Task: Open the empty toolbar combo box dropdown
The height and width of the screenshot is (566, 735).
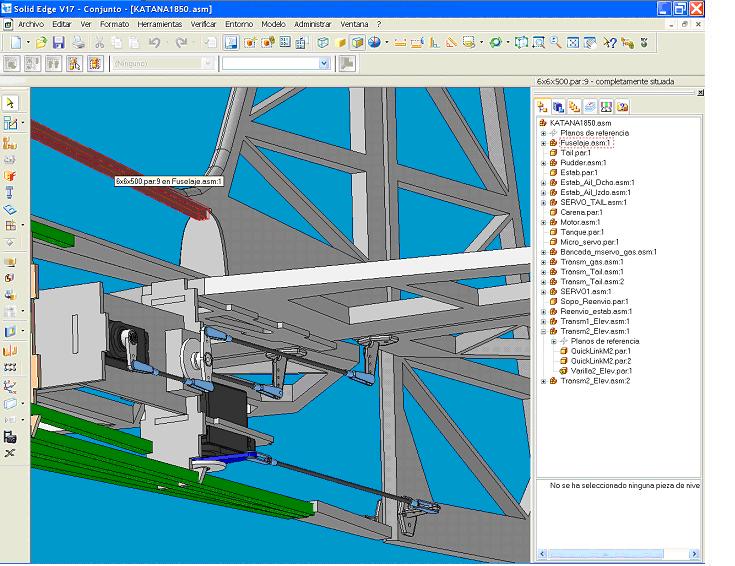Action: pyautogui.click(x=323, y=63)
